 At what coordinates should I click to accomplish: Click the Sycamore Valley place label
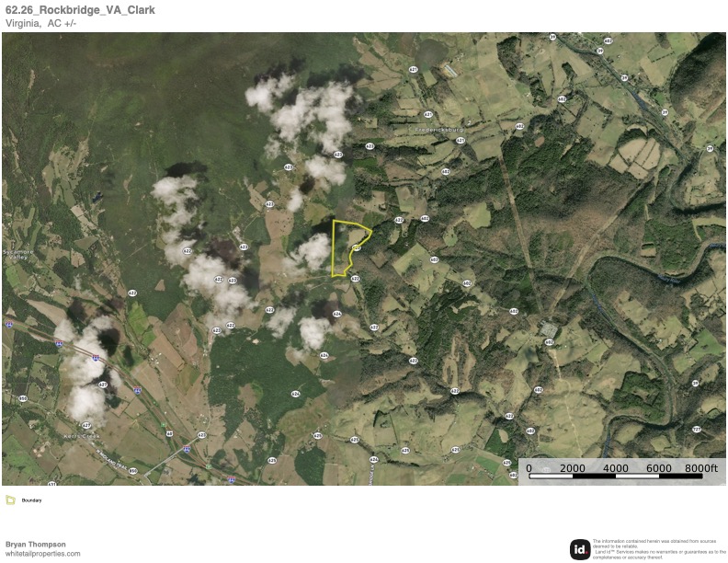[x=18, y=254]
